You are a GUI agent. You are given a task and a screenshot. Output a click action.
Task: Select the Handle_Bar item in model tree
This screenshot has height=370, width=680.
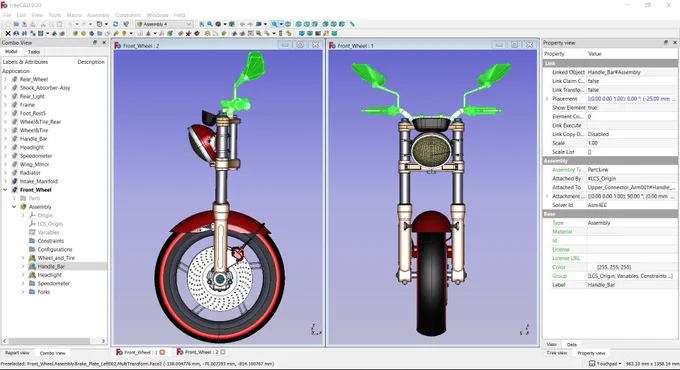[51, 266]
